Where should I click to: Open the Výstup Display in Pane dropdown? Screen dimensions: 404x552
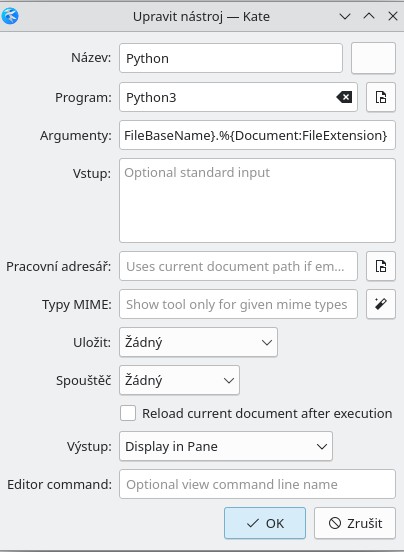click(226, 446)
